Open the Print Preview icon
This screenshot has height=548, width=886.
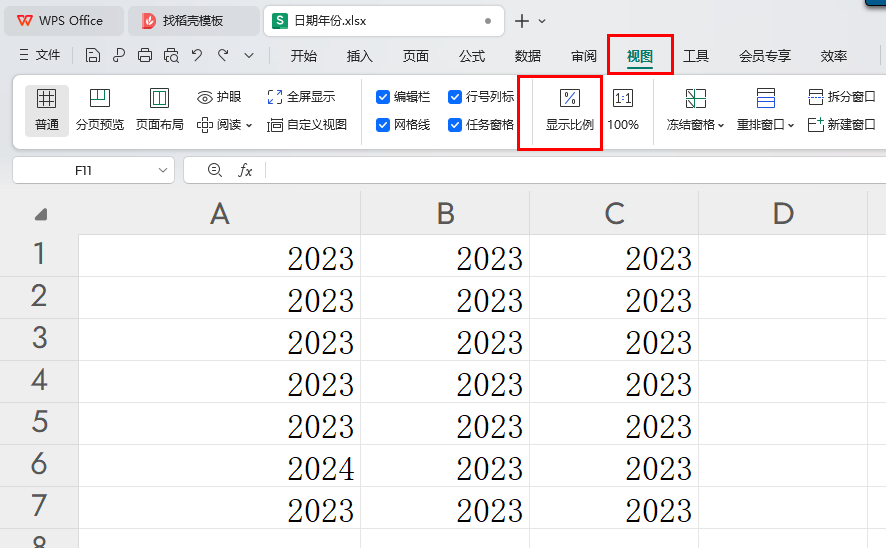(x=171, y=55)
